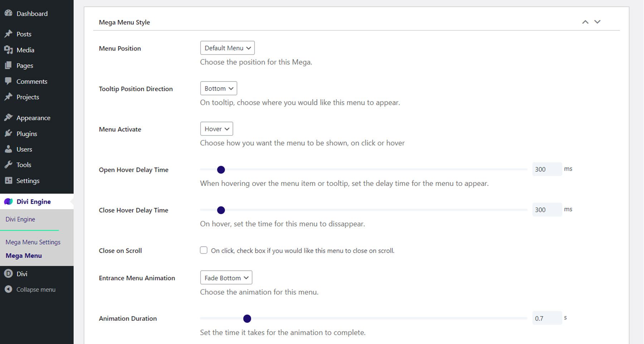Click the Tools wrench icon
Screen dimensions: 644x344
click(8, 164)
